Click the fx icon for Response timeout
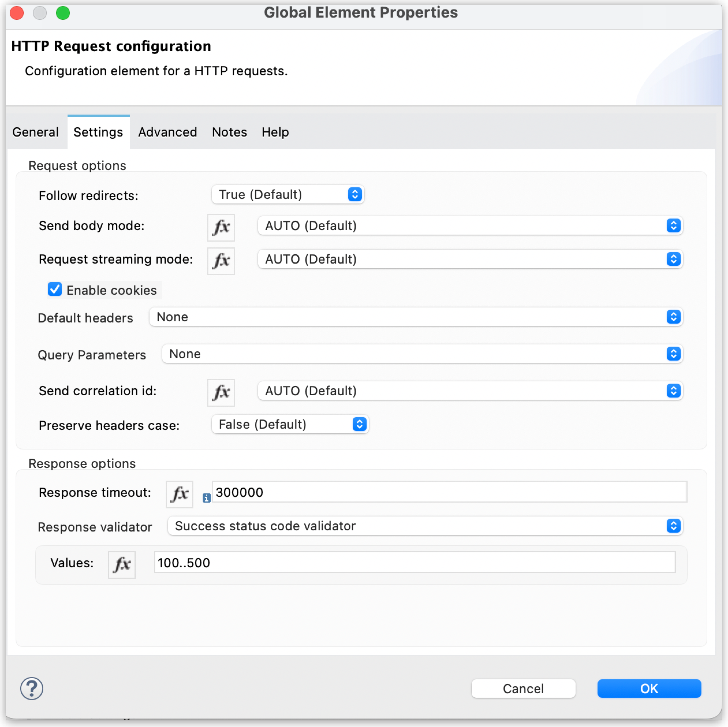Screen dimensions: 728x727 tap(179, 494)
